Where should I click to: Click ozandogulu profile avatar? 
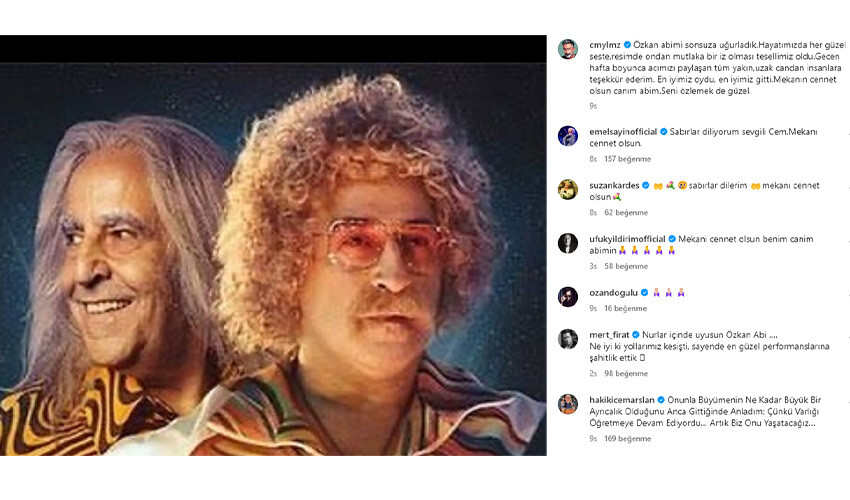coord(568,297)
